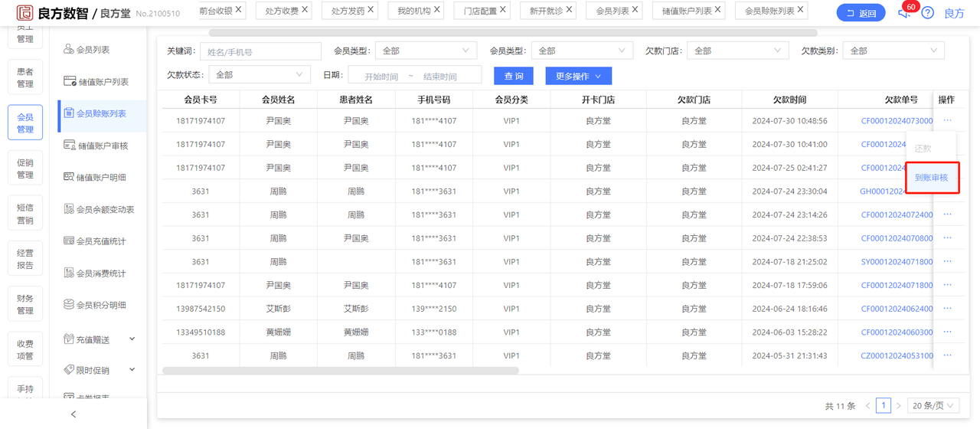Close the 会员赊账列表 tab
This screenshot has height=429, width=980.
tap(801, 10)
